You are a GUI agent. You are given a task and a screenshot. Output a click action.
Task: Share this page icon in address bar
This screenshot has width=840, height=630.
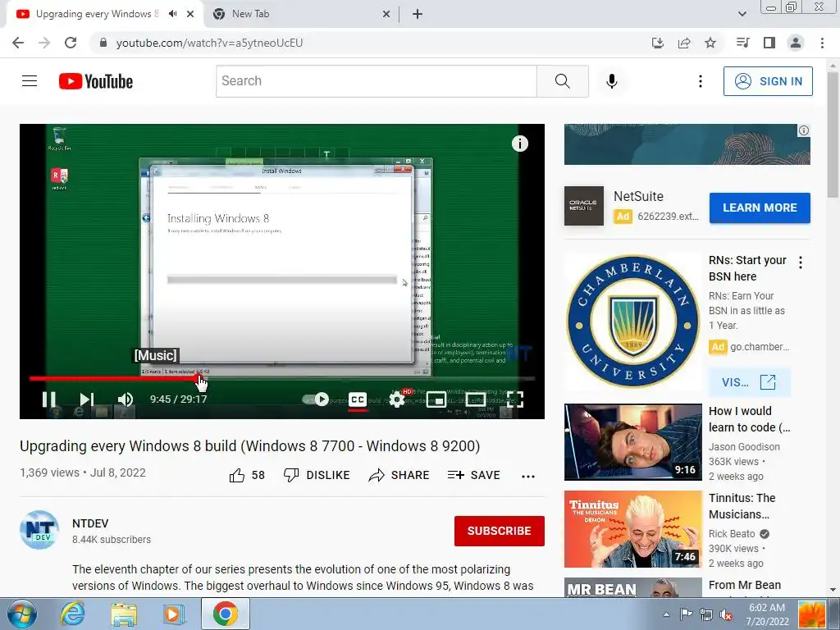point(684,43)
